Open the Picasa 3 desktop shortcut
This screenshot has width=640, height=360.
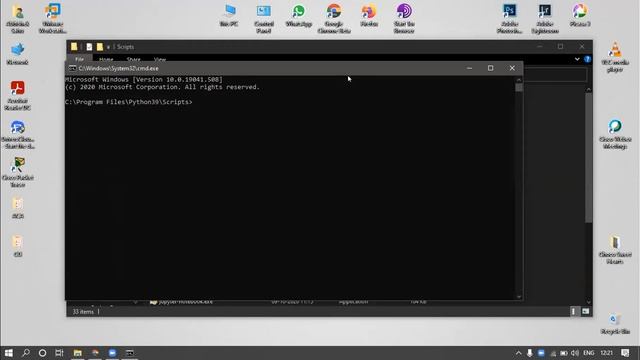pos(580,15)
